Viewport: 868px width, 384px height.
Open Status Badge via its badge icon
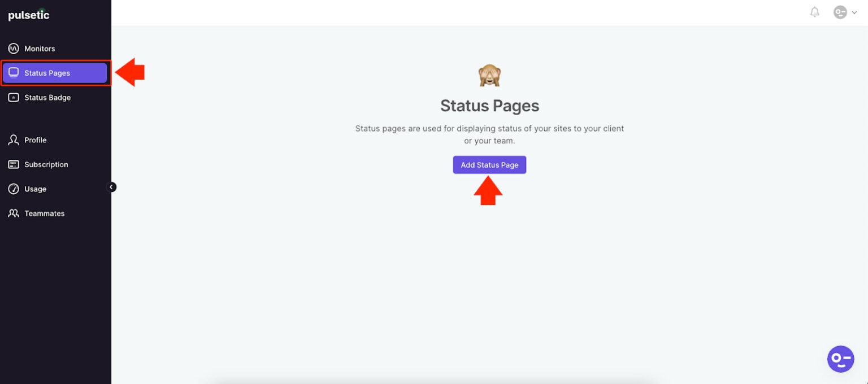click(13, 97)
